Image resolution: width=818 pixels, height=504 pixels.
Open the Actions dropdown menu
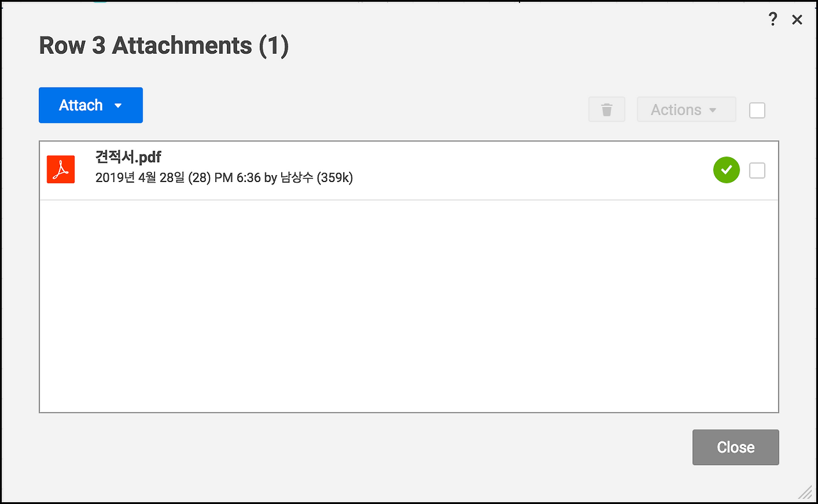tap(676, 110)
